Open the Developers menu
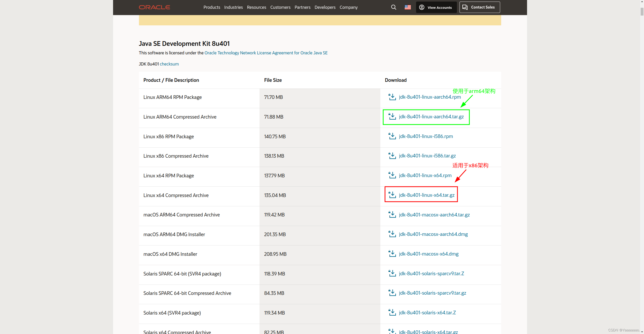644x334 pixels. [325, 7]
